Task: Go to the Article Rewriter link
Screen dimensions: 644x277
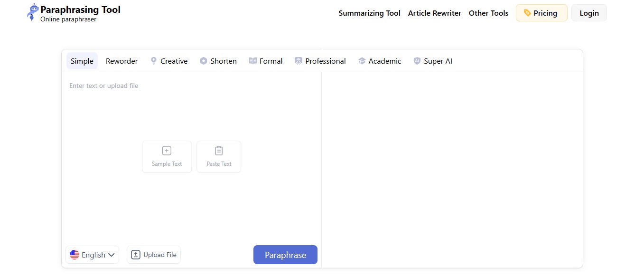Action: (x=435, y=13)
